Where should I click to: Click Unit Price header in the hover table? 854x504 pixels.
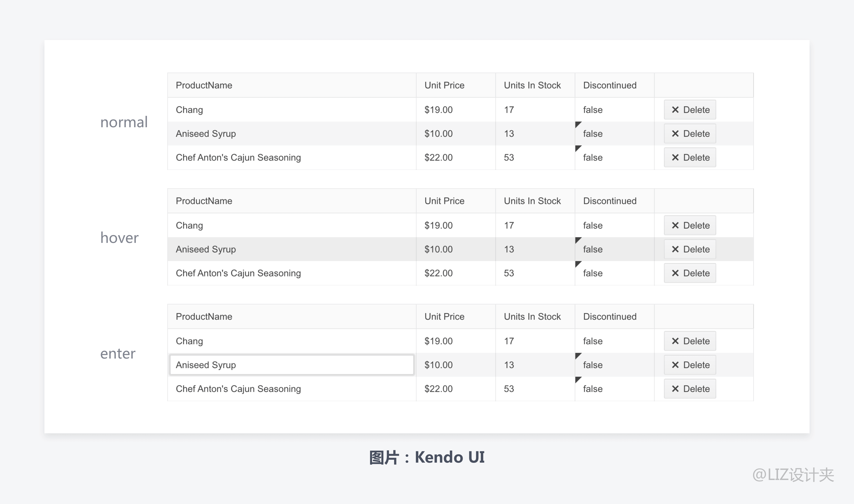pyautogui.click(x=444, y=201)
